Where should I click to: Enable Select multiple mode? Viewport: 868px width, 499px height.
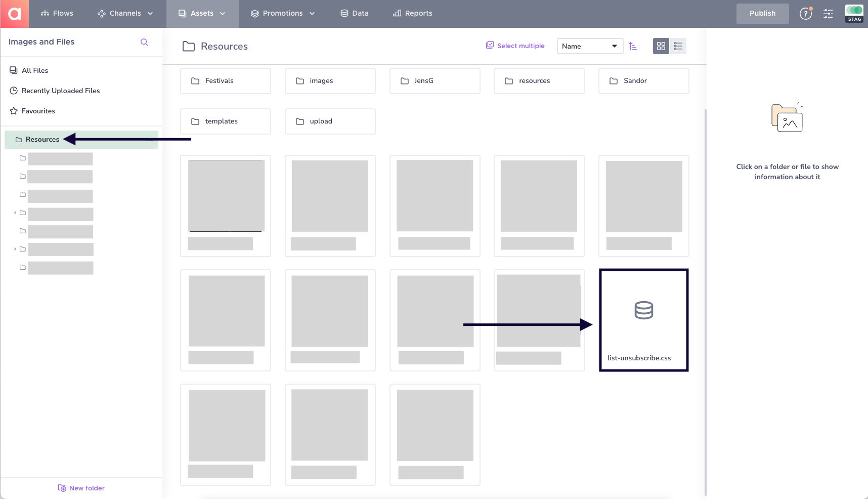tap(515, 46)
